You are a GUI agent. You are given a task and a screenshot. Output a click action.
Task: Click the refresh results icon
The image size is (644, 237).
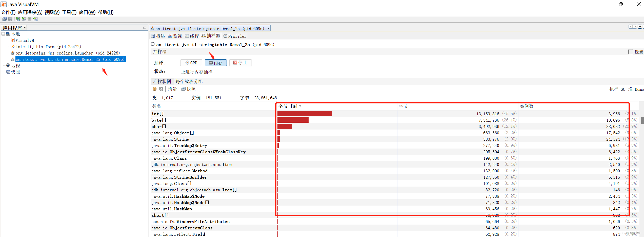tap(161, 89)
